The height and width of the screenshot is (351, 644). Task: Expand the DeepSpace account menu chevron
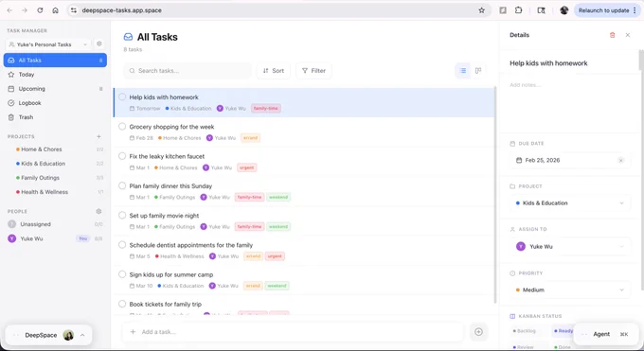[x=82, y=335]
